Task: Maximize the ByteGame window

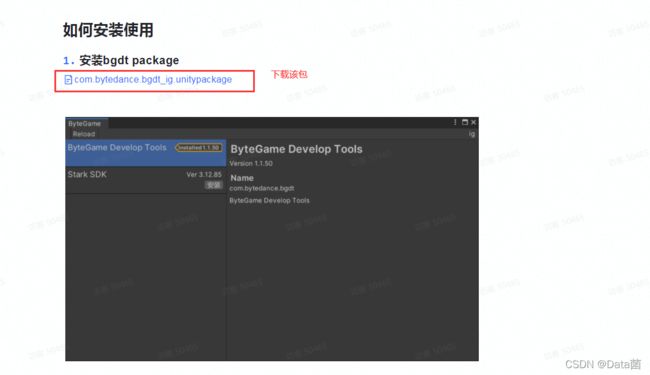Action: [465, 122]
